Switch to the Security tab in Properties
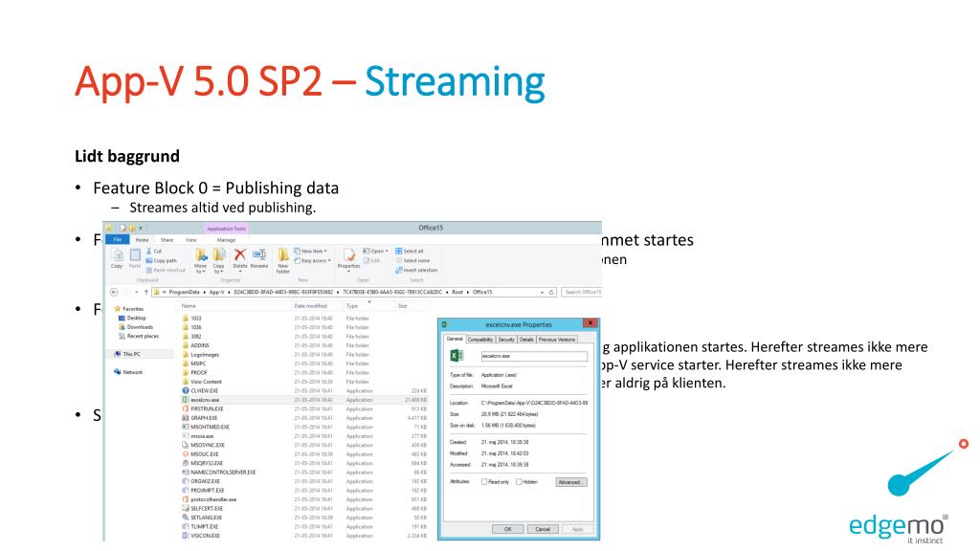The height and width of the screenshot is (551, 980). pyautogui.click(x=506, y=340)
